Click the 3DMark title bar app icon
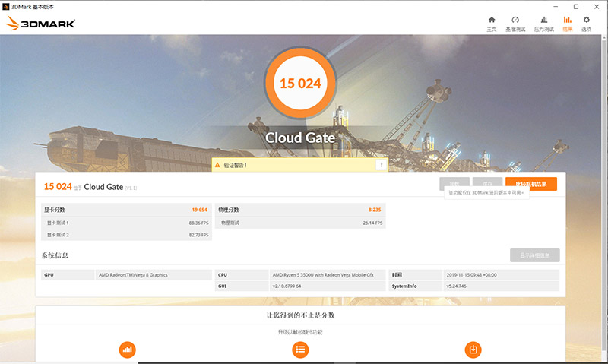 [x=5, y=7]
